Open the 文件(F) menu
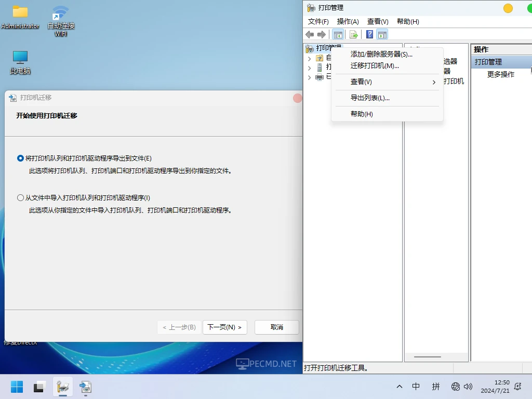This screenshot has height=399, width=532. [318, 22]
